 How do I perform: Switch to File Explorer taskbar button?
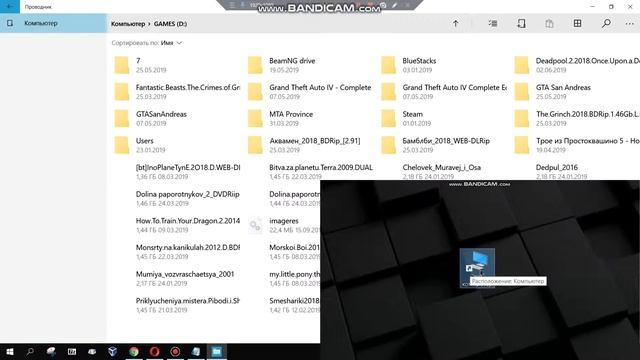click(217, 351)
